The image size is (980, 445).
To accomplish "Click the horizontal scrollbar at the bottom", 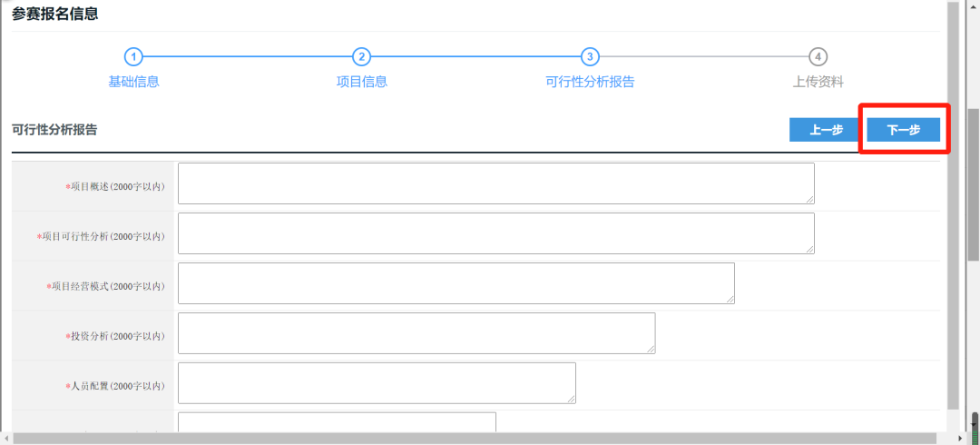I will [472, 439].
